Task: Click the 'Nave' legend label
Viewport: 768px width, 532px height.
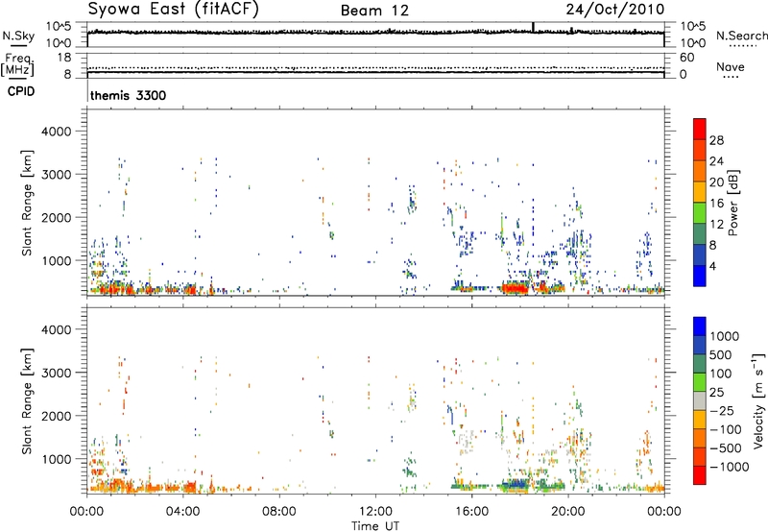Action: click(731, 66)
